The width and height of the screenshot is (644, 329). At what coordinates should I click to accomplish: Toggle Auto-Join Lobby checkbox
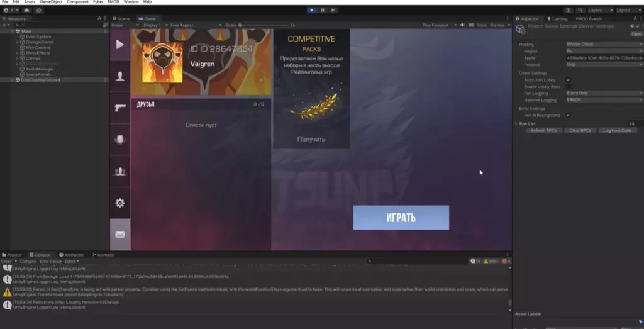pos(568,80)
